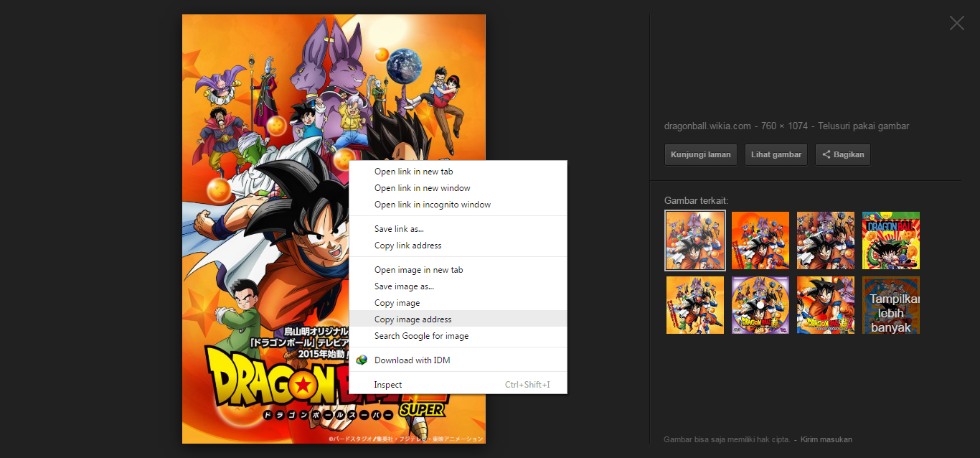Click the Gambar terkait label
Image resolution: width=980 pixels, height=458 pixels.
click(696, 201)
